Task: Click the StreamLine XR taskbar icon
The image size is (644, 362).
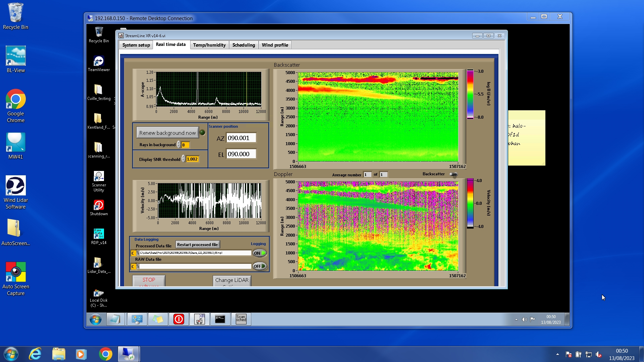Action: (200, 319)
